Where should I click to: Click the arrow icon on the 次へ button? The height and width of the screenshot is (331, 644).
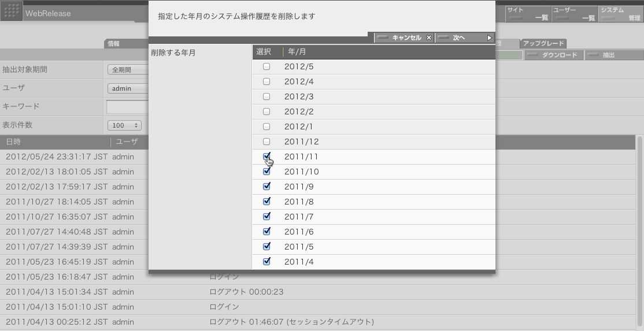click(x=489, y=38)
